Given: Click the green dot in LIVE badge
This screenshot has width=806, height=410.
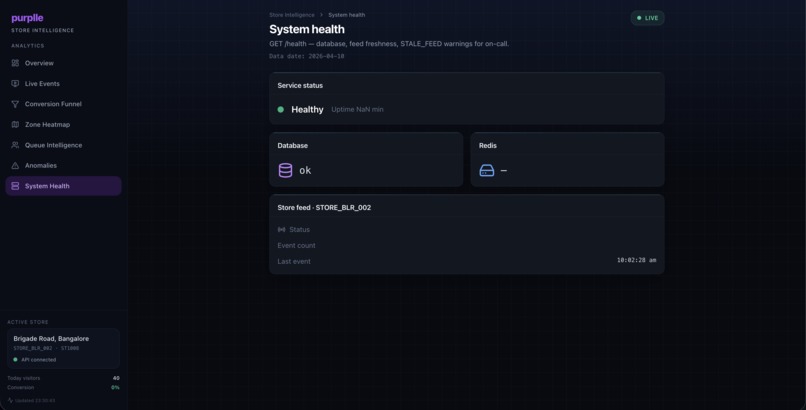Looking at the screenshot, I should [x=639, y=18].
